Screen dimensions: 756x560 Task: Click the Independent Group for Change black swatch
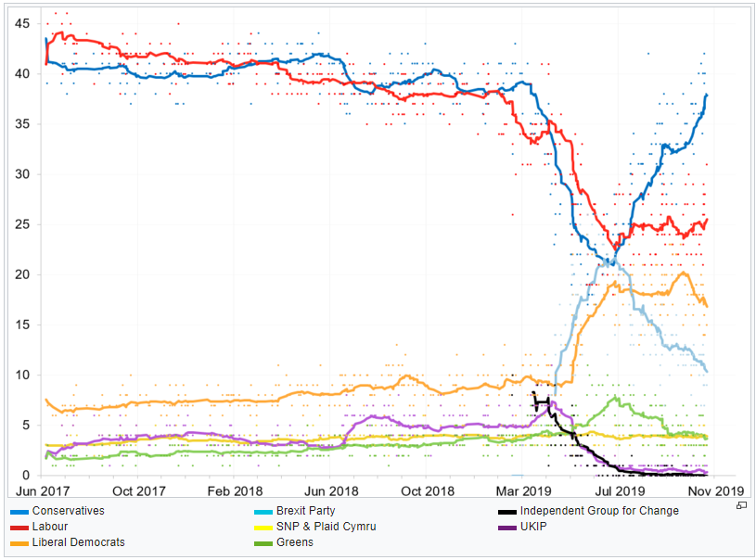point(506,511)
